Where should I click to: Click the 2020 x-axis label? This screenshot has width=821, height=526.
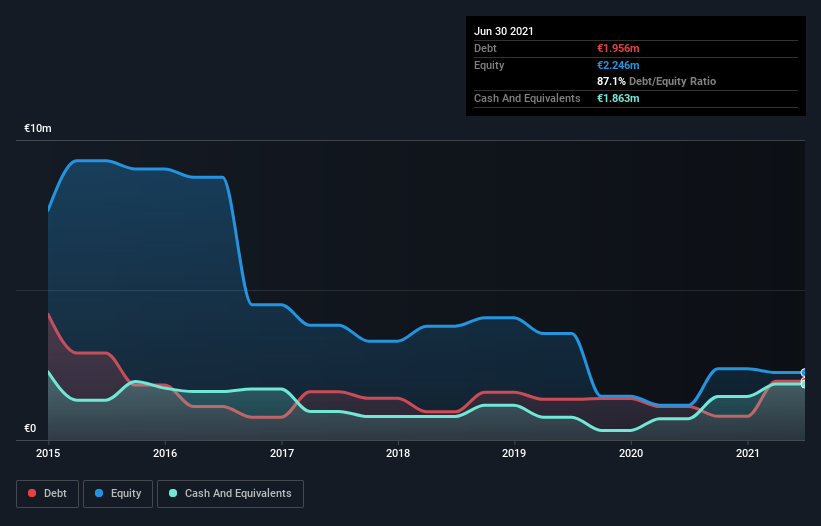tap(631, 453)
